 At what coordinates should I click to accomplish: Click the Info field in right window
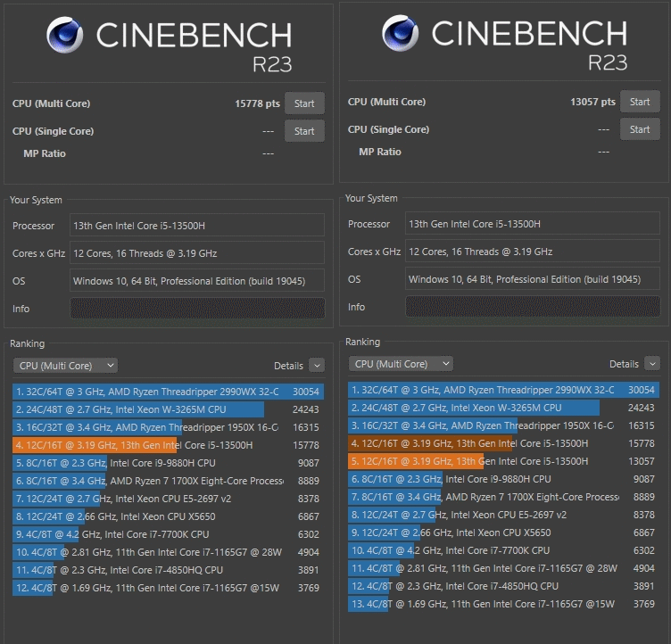(533, 307)
